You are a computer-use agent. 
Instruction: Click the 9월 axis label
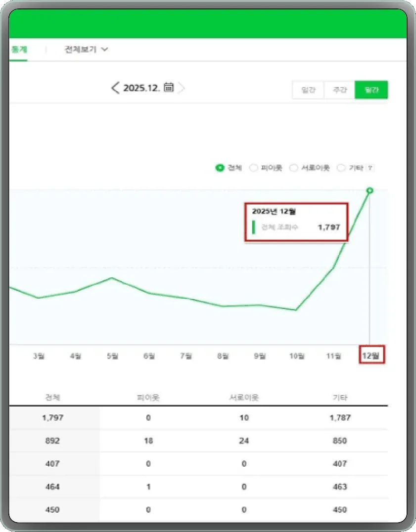click(x=260, y=356)
